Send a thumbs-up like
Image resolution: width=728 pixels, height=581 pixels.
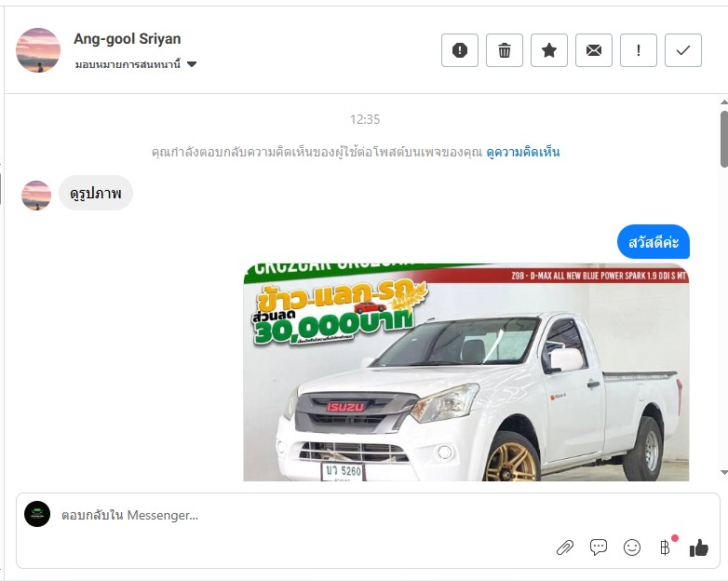[699, 548]
